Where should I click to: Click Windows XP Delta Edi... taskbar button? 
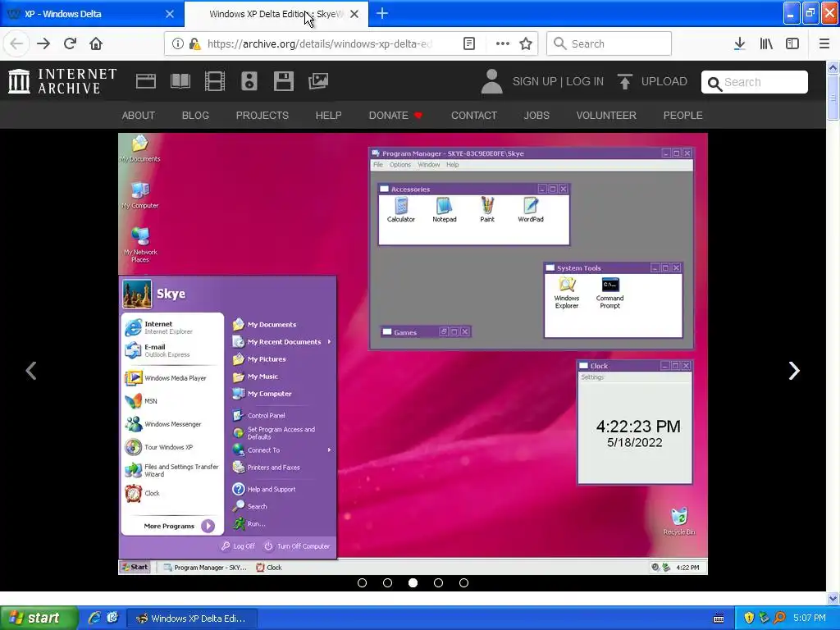tap(193, 619)
